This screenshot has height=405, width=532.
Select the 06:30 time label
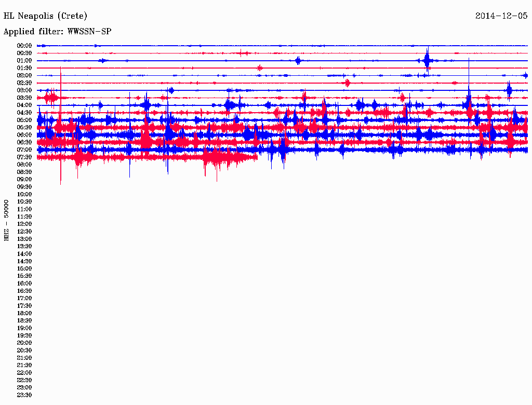[24, 142]
